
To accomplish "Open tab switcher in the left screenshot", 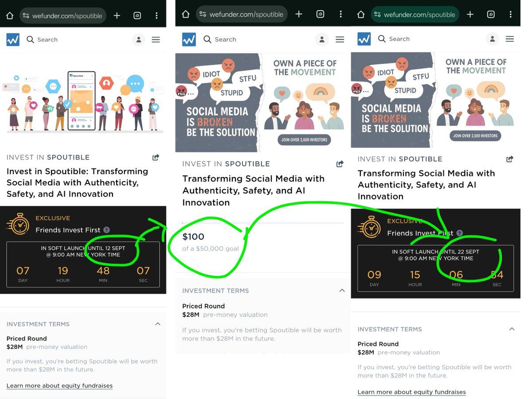I will point(137,16).
